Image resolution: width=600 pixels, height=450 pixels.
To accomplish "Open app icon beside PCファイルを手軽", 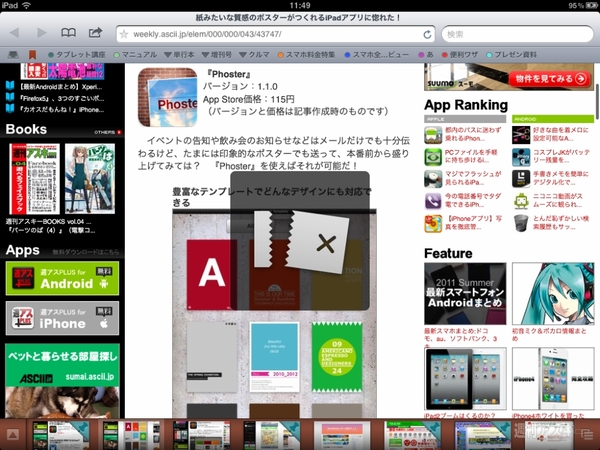I will point(433,157).
